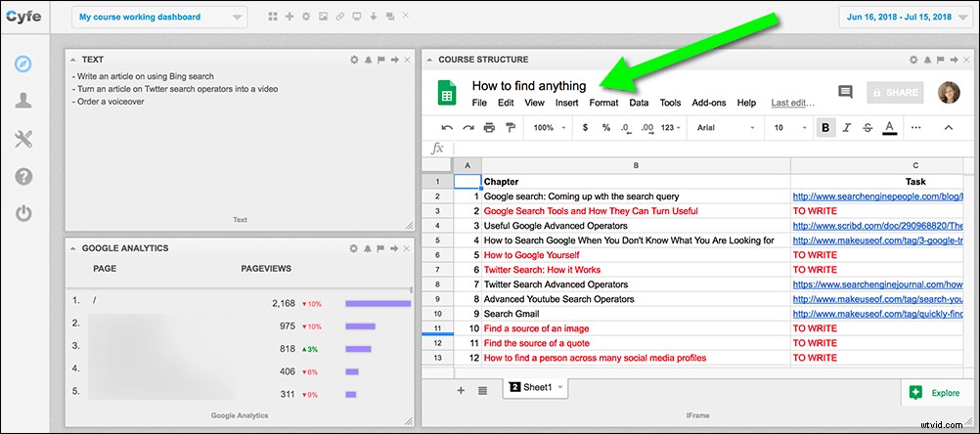Collapse the Text widget triangle

73,60
